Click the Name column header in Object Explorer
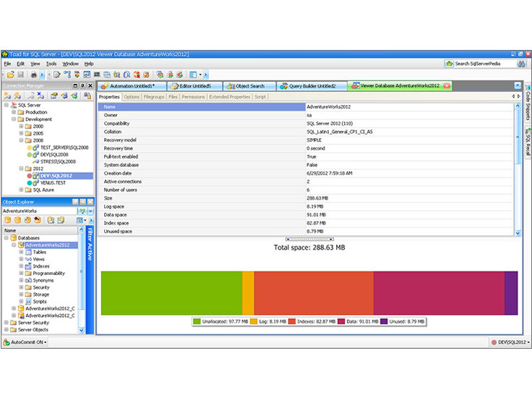 coord(40,230)
